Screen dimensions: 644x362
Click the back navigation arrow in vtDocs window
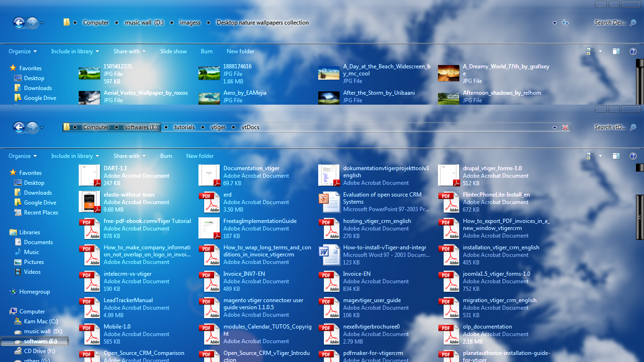[19, 127]
